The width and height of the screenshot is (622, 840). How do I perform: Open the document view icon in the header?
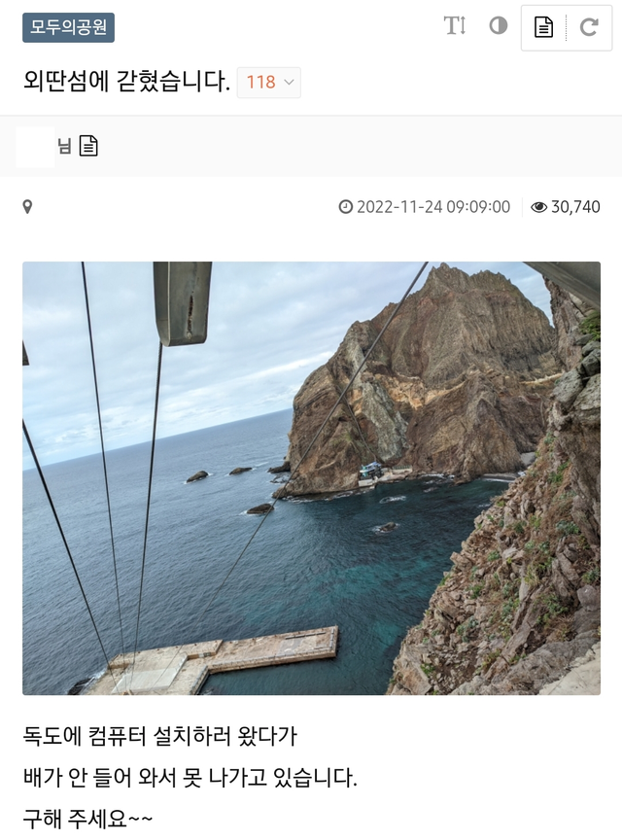click(x=544, y=27)
